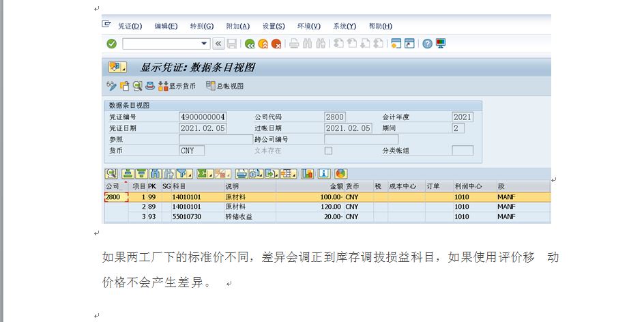The image size is (644, 322).
Task: Toggle the 文本存在 checkbox
Action: [328, 151]
